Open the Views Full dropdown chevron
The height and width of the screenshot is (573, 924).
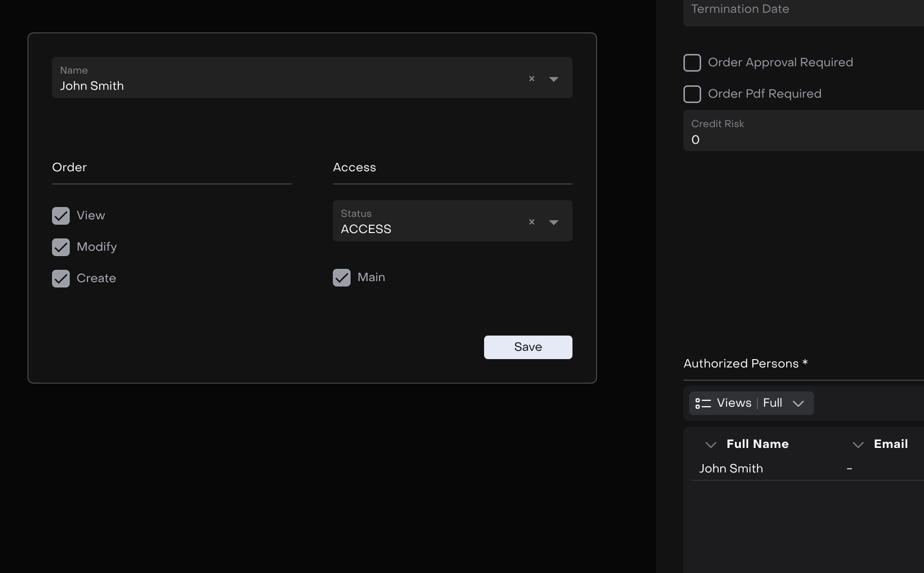click(x=798, y=403)
